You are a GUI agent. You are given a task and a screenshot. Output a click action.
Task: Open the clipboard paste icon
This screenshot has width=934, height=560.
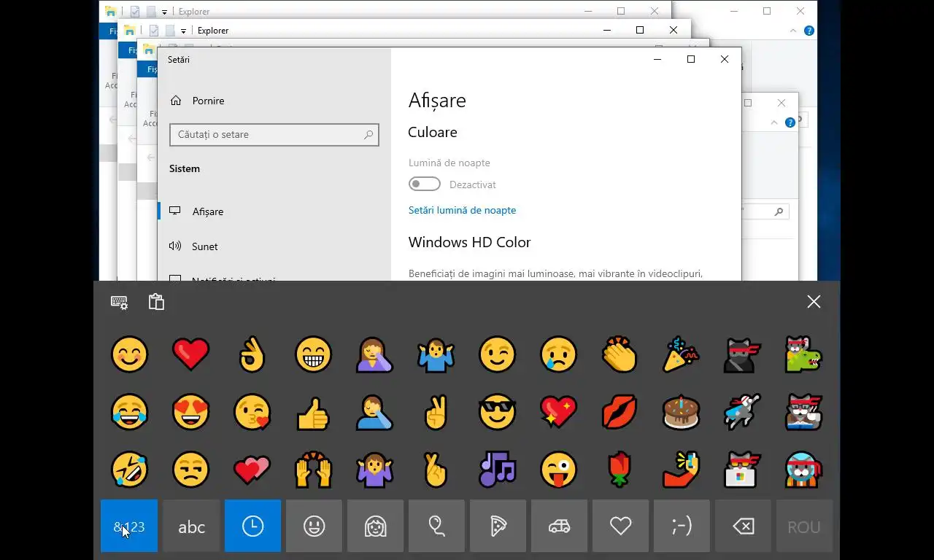156,302
